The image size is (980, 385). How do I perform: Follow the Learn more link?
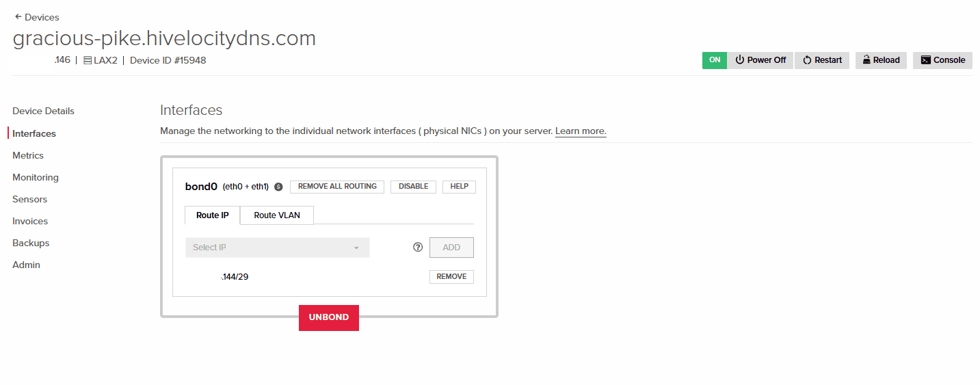tap(581, 131)
